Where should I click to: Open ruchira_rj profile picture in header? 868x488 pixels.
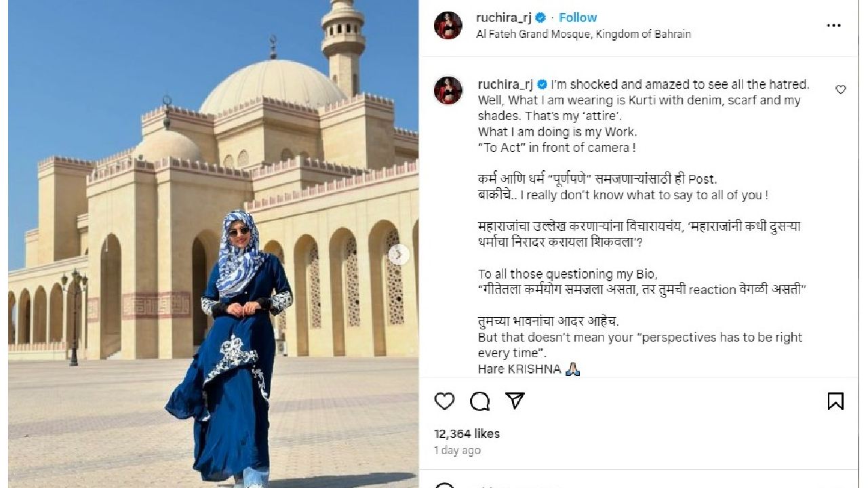[x=448, y=25]
